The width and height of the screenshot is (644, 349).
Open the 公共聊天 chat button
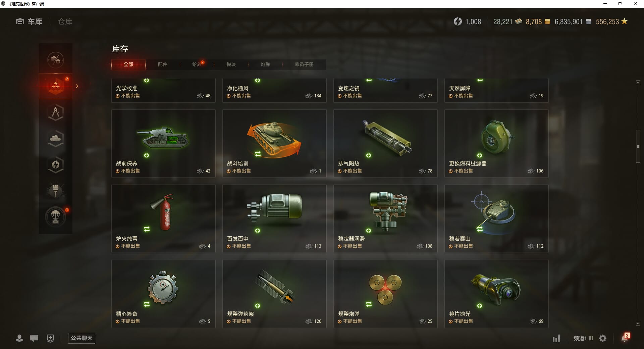(x=82, y=338)
